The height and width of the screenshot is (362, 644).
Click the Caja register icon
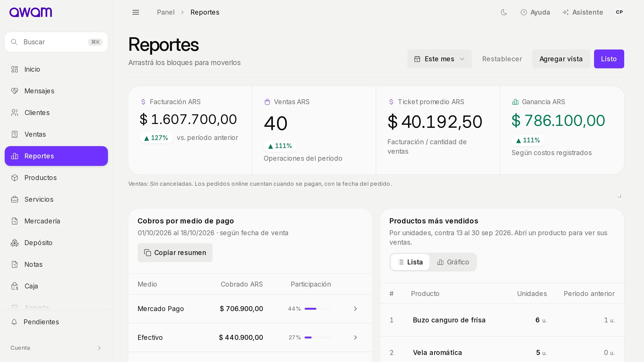coord(15,286)
